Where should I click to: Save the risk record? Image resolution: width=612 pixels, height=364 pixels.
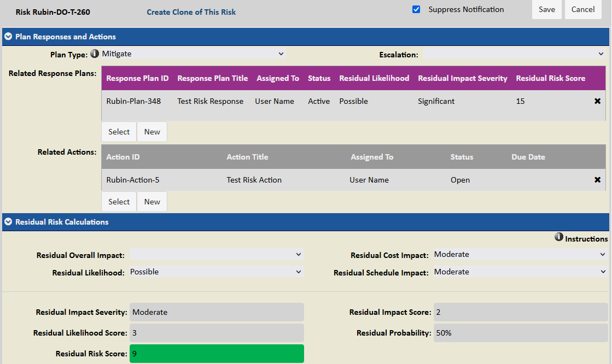pyautogui.click(x=546, y=9)
